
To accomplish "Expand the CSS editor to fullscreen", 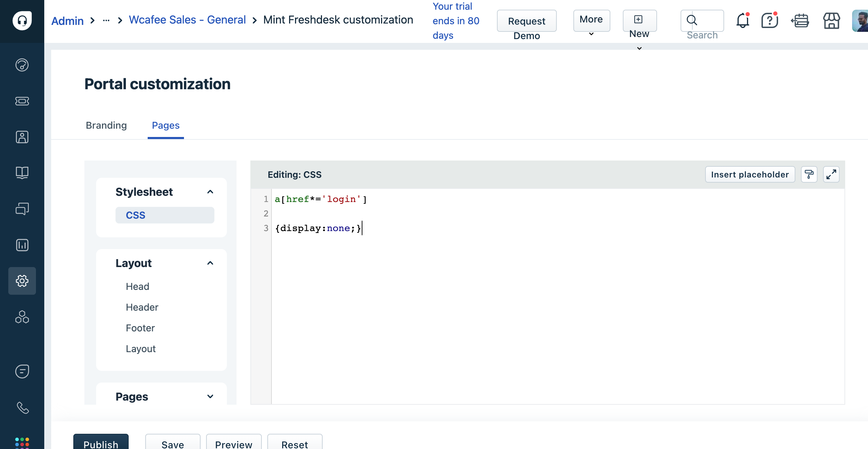I will [831, 174].
